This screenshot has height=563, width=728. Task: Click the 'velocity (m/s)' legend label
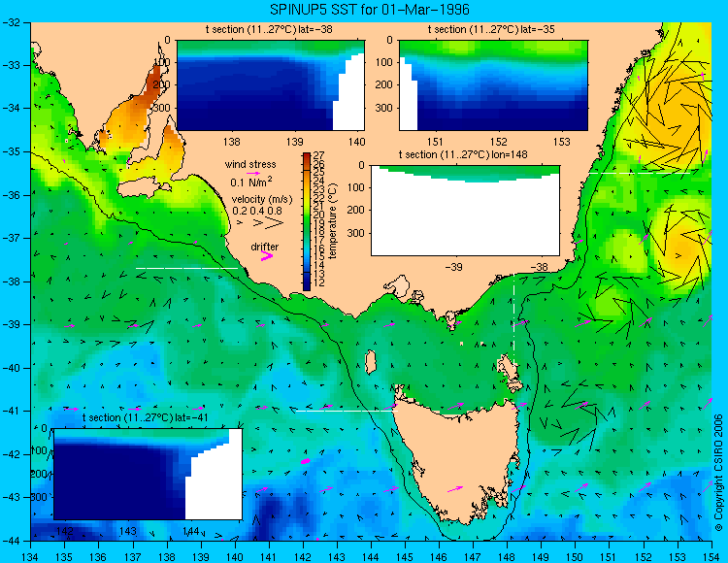(x=262, y=200)
